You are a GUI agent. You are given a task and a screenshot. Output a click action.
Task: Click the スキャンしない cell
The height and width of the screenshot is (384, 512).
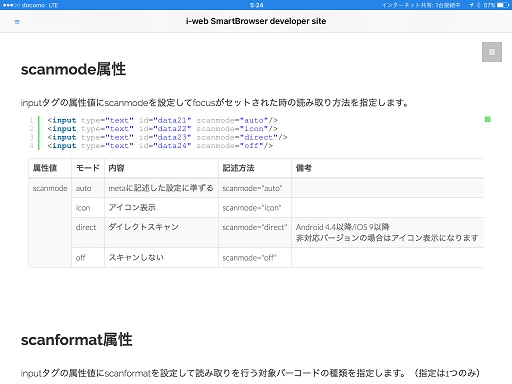pos(161,258)
